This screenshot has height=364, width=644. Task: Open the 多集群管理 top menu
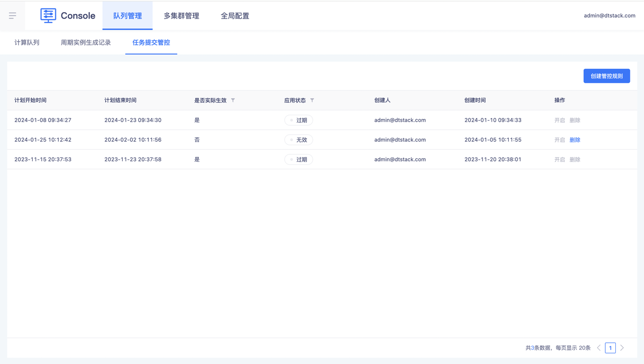pos(181,16)
